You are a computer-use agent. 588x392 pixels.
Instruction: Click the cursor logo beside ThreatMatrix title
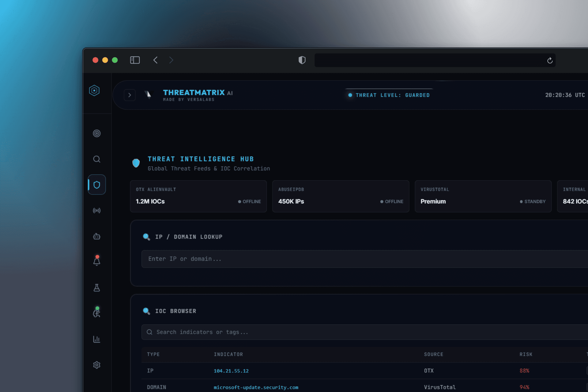click(x=148, y=95)
